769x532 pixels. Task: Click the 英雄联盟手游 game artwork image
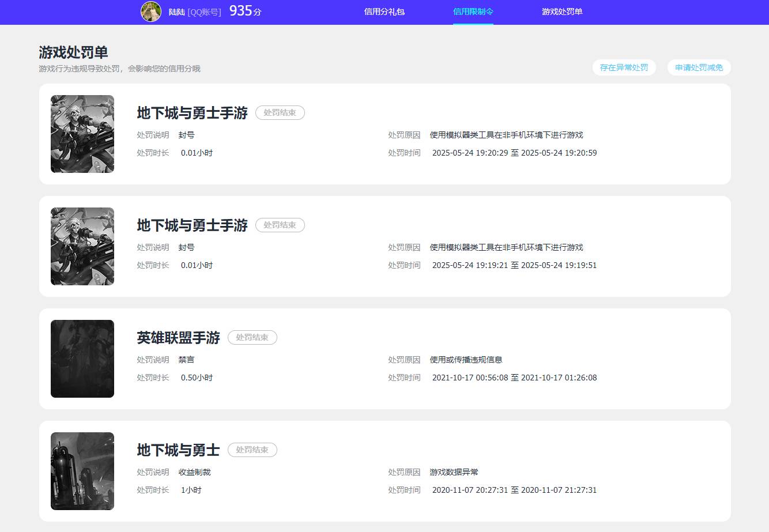point(82,359)
